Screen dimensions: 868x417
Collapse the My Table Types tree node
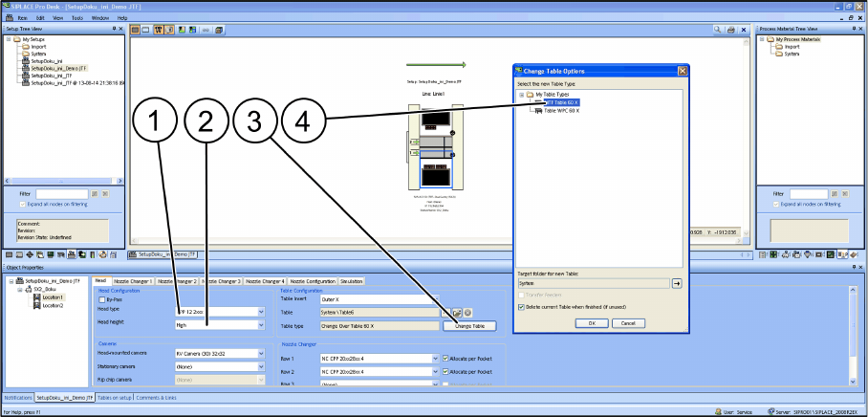coord(521,95)
